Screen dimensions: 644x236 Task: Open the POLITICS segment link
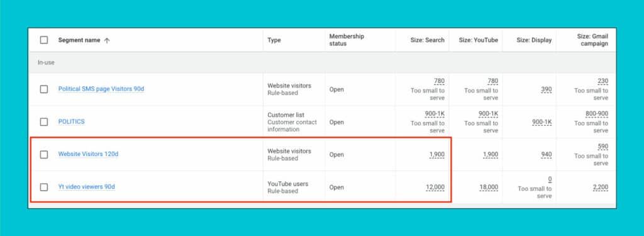(72, 121)
